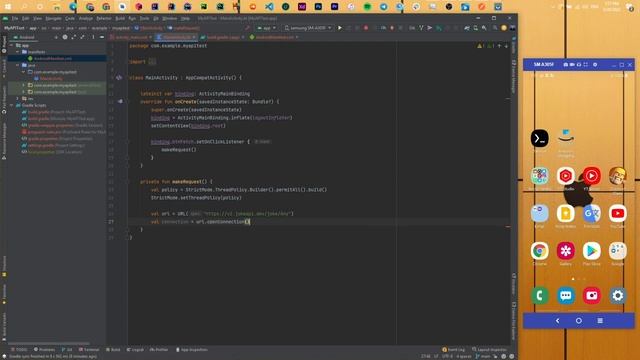This screenshot has height=360, width=640.
Task: Open the samsung SM-A305F device selector dropdown
Action: click(x=308, y=28)
